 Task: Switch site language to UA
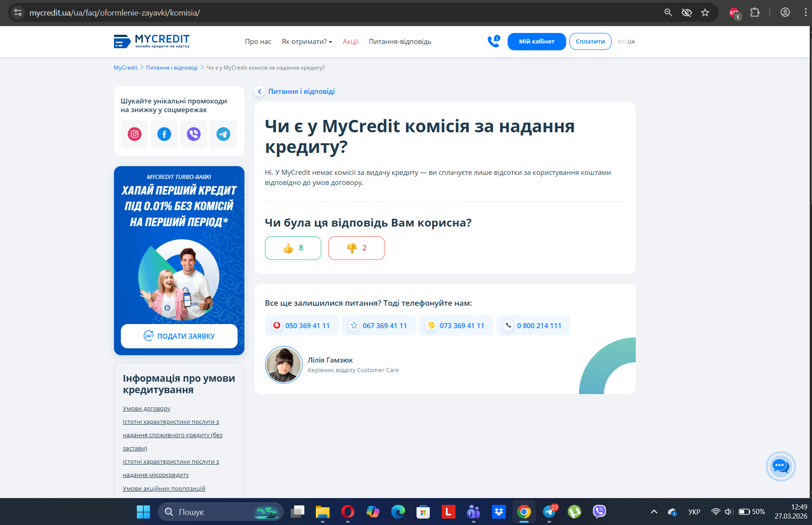[x=631, y=42]
